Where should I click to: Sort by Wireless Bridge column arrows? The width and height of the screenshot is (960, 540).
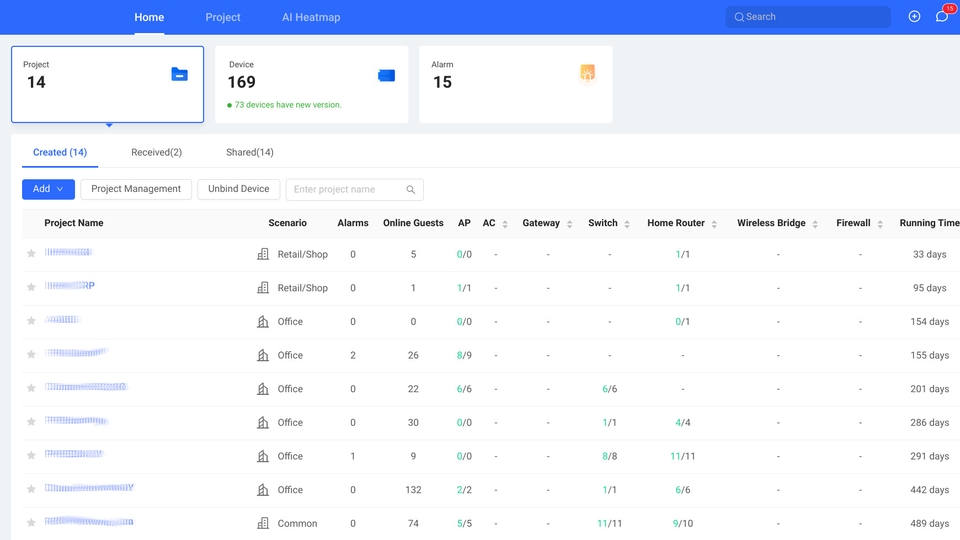[815, 224]
